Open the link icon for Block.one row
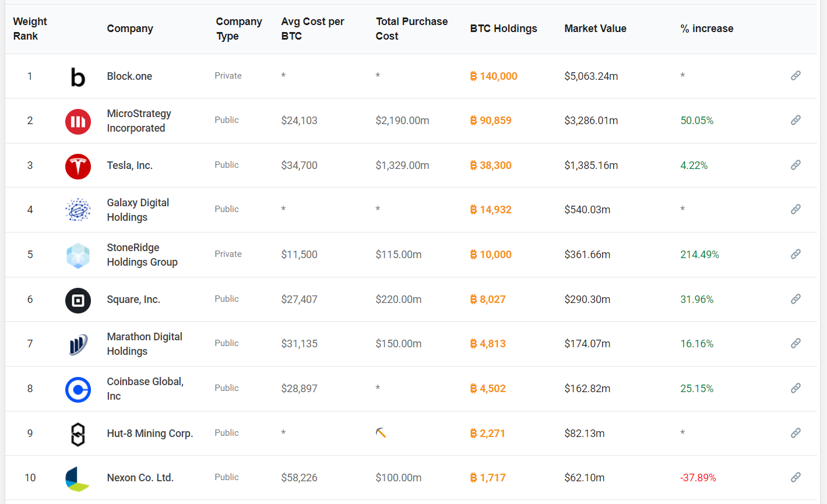This screenshot has width=827, height=504. (x=796, y=76)
